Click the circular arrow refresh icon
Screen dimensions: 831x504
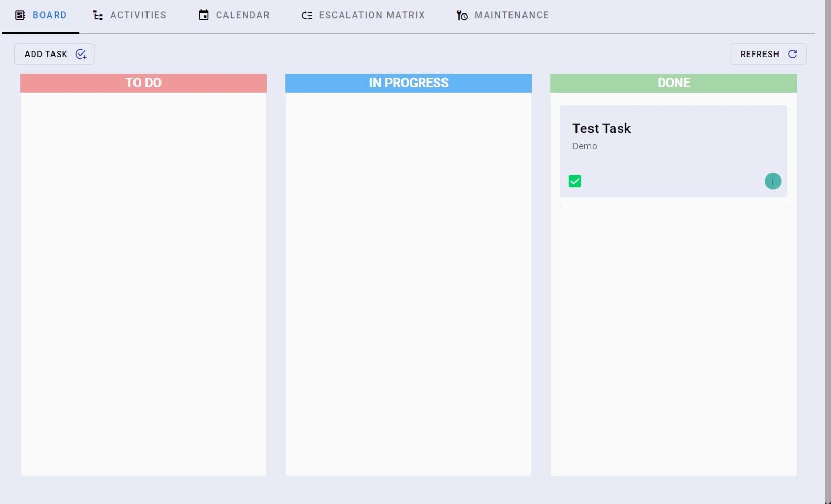[x=793, y=54]
